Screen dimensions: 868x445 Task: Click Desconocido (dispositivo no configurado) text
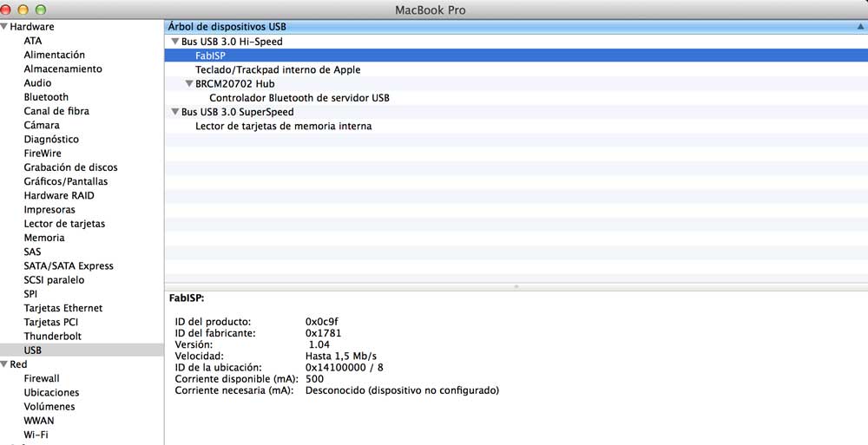point(403,390)
